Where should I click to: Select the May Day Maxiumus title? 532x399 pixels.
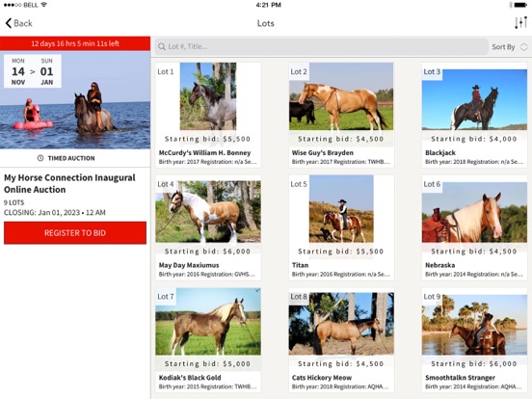(x=189, y=265)
